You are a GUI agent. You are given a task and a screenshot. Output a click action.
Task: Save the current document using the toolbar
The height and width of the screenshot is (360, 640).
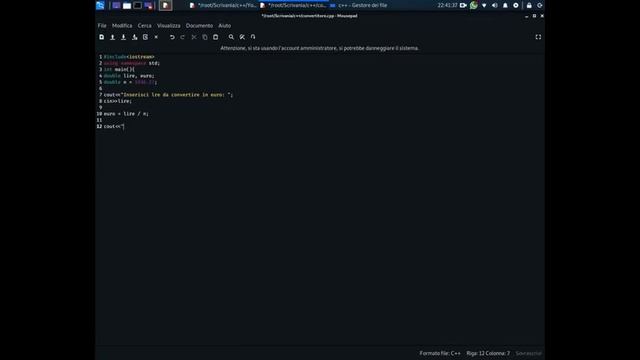tap(123, 37)
